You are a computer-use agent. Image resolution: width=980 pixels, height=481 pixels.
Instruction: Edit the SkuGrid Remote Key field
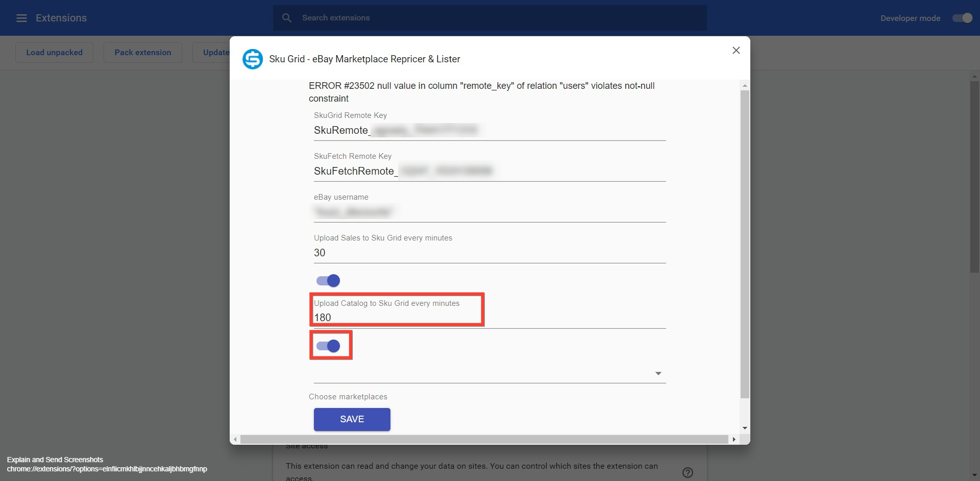(x=490, y=130)
